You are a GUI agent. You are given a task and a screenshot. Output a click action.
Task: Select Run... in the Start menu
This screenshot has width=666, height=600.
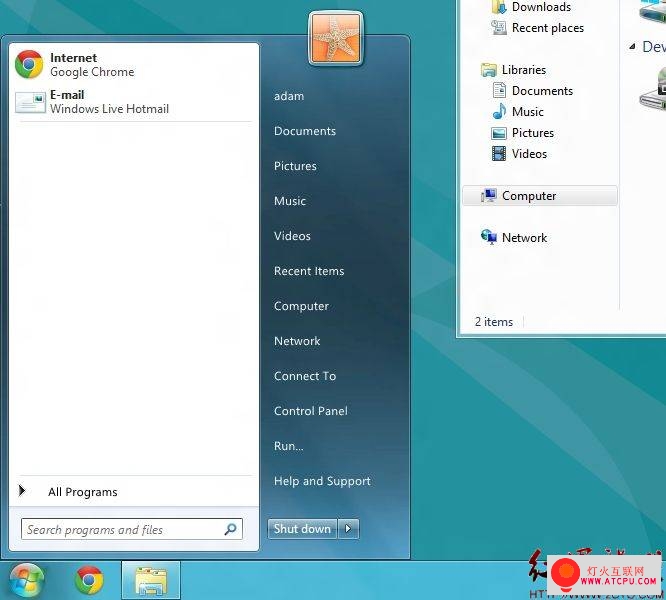tap(288, 446)
